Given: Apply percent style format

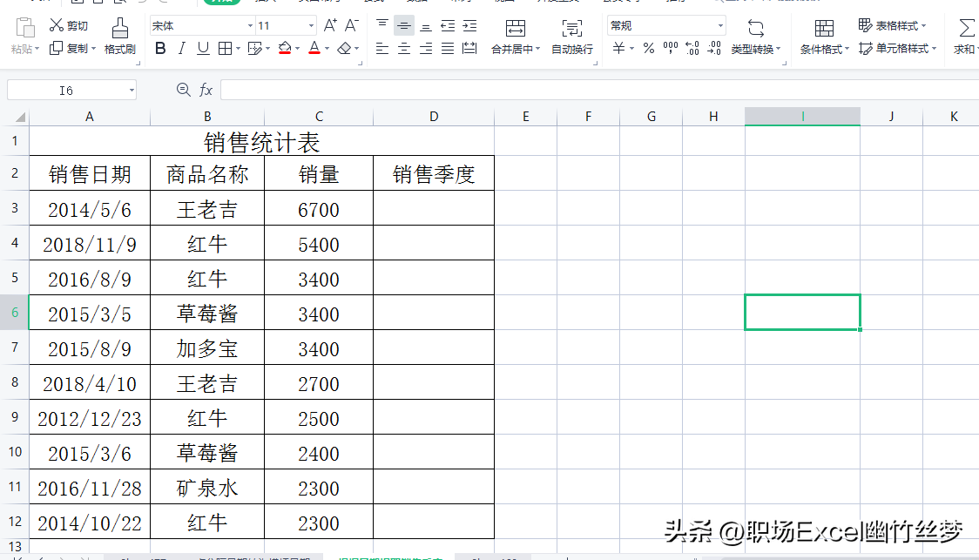Looking at the screenshot, I should [x=649, y=48].
